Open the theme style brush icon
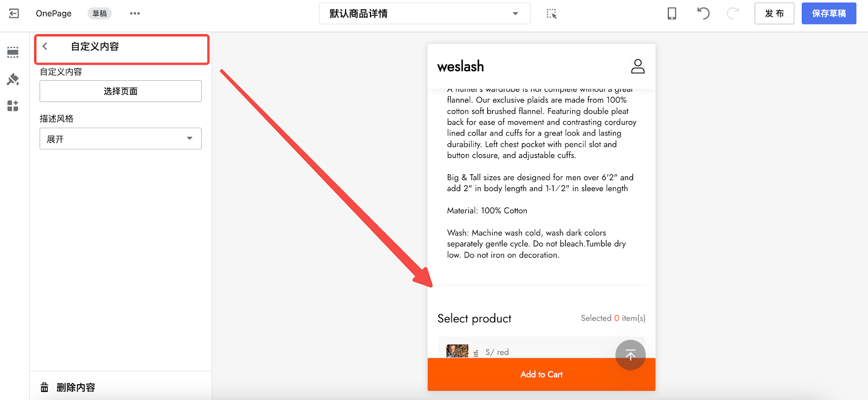 tap(13, 79)
